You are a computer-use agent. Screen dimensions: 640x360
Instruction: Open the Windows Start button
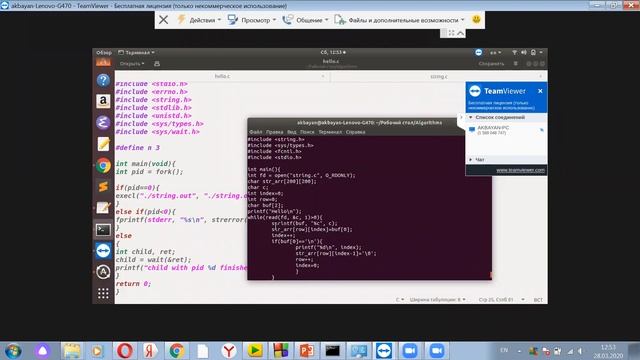(x=13, y=351)
